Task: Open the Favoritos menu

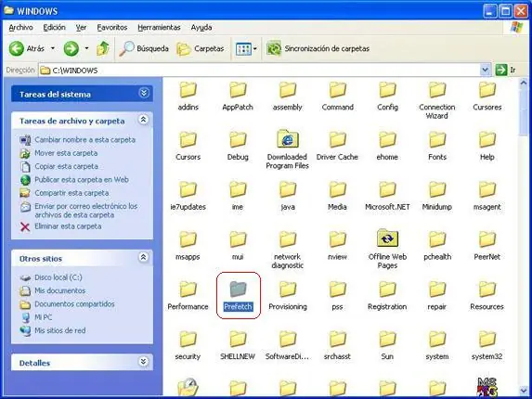Action: click(x=112, y=28)
